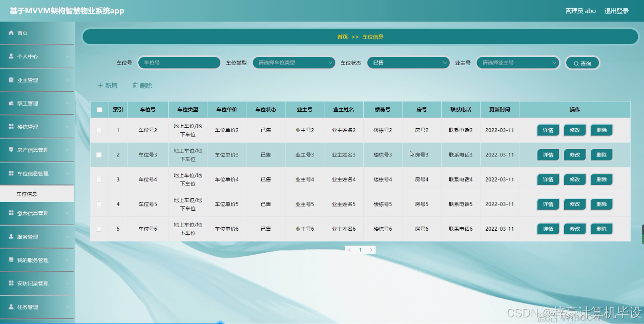Go to the previous page with the left arrow
This screenshot has height=324, width=644.
point(349,250)
